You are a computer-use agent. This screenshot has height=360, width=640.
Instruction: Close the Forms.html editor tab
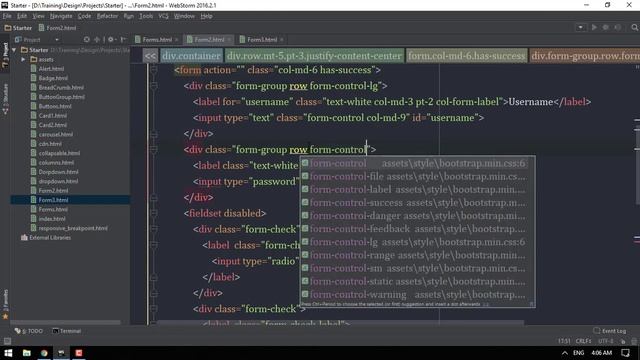177,40
